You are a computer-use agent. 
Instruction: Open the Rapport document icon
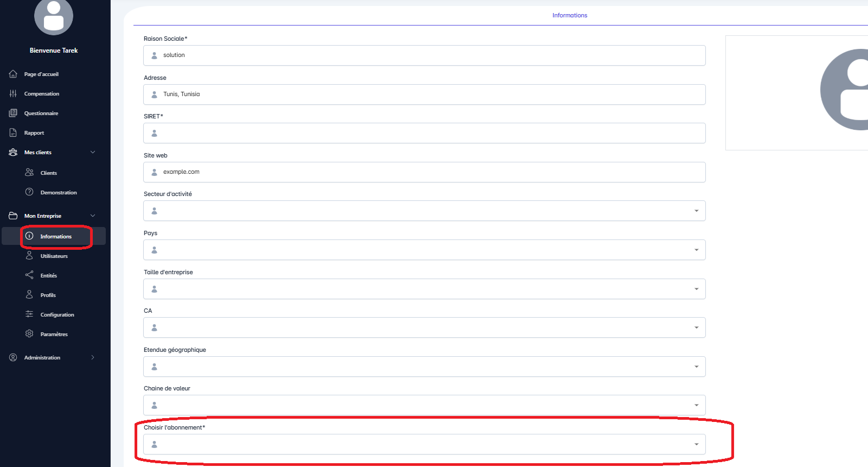pyautogui.click(x=13, y=132)
